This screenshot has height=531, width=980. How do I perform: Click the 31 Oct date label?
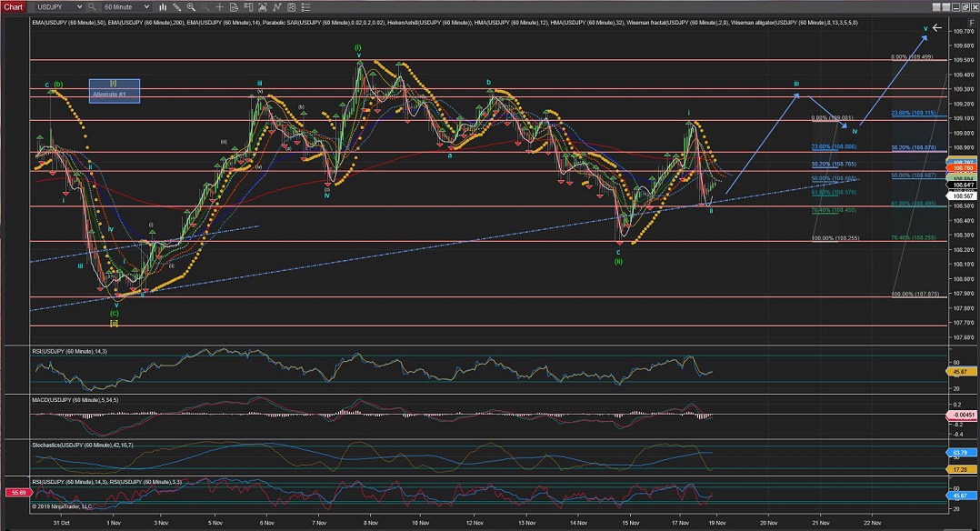(x=61, y=523)
